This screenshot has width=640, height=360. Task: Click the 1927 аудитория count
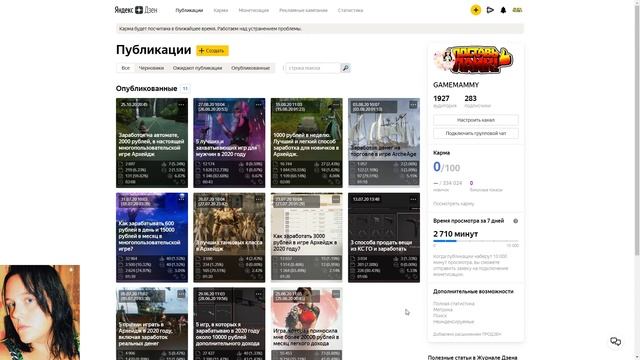(445, 101)
